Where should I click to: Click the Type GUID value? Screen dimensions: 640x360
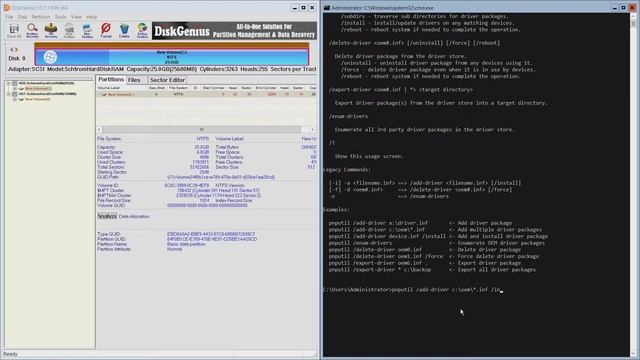click(211, 234)
